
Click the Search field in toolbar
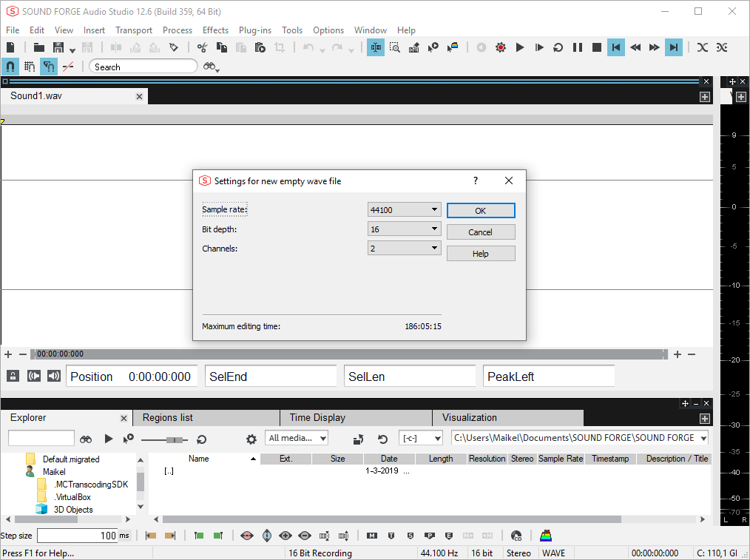coord(143,67)
